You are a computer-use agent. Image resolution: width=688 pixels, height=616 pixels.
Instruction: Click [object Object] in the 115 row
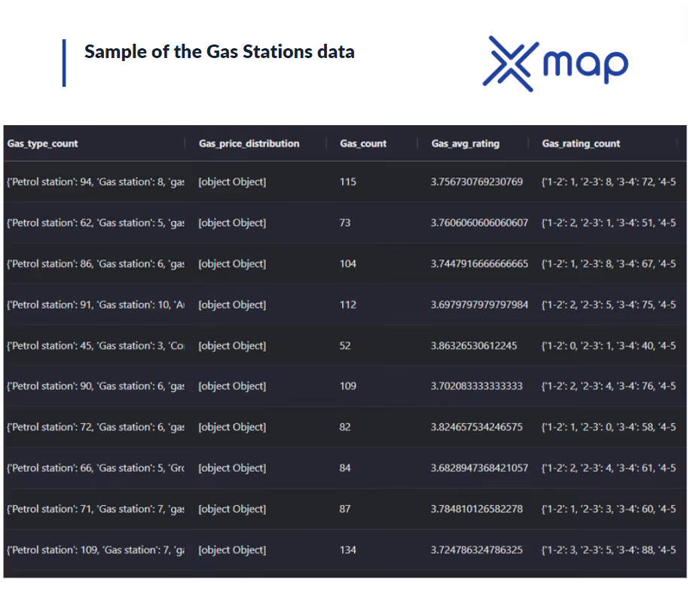pyautogui.click(x=232, y=182)
